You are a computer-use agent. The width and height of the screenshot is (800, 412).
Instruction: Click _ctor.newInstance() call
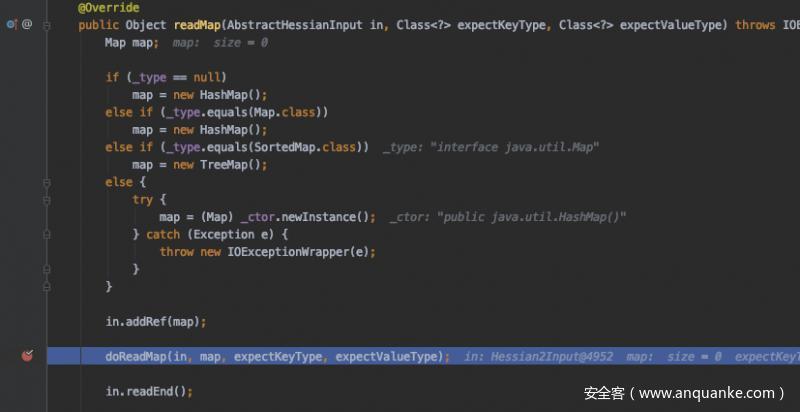coord(305,217)
